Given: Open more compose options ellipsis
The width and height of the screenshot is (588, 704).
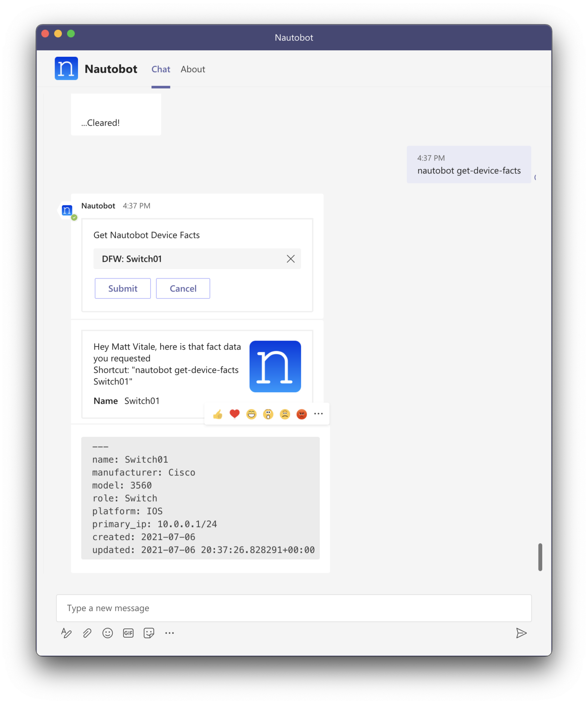Looking at the screenshot, I should point(169,633).
